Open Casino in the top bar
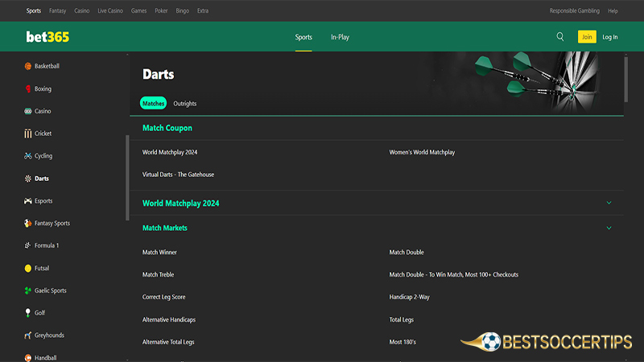 tap(82, 10)
